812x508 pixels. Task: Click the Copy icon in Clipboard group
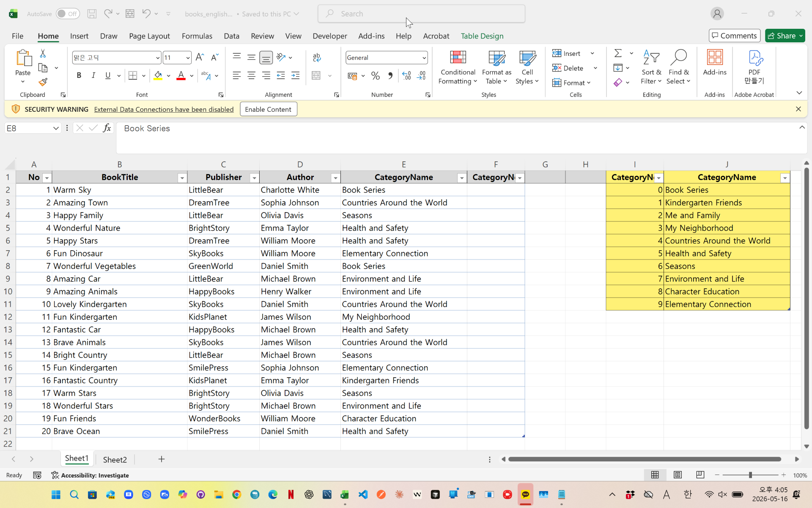[43, 68]
